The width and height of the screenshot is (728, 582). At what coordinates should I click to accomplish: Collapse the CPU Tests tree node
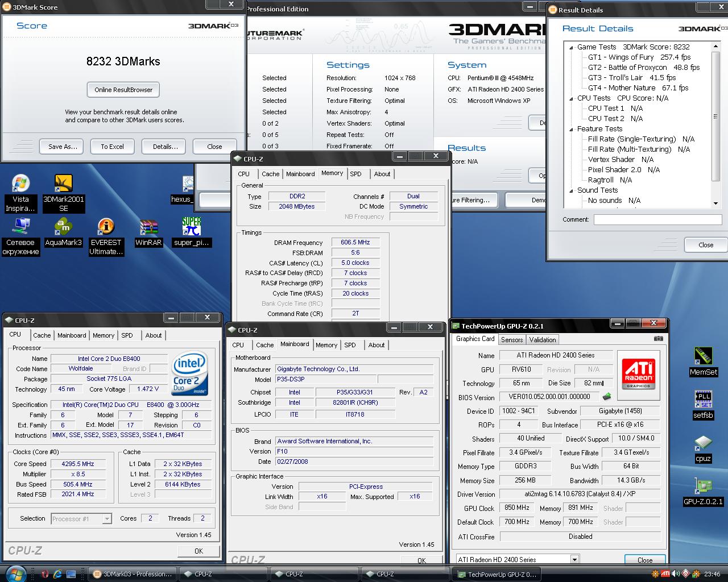[x=572, y=98]
